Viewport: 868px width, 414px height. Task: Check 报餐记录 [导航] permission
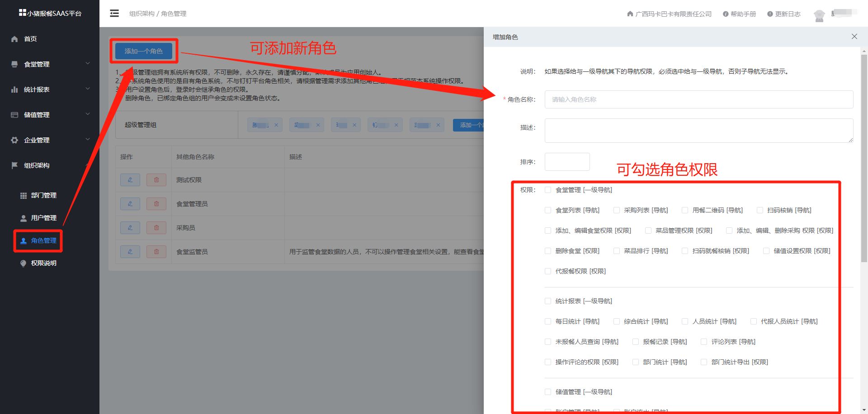click(x=635, y=342)
